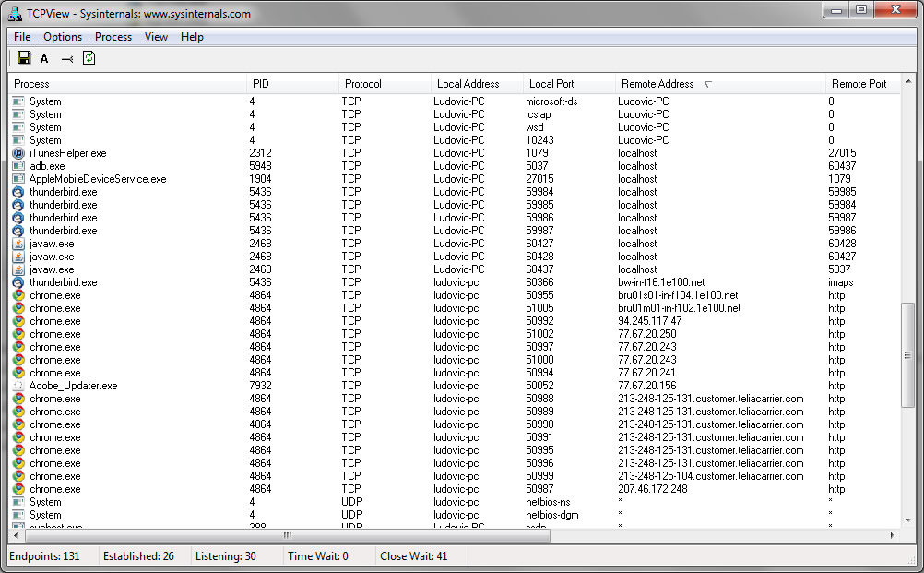Click the 77.67.20.156 remote address

tap(647, 386)
